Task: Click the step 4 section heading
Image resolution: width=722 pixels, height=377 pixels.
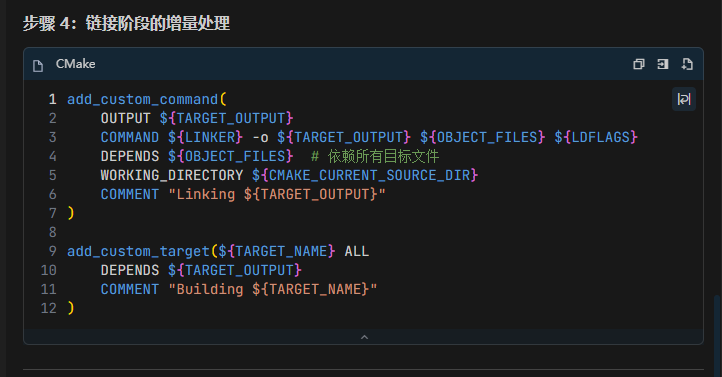Action: [126, 23]
